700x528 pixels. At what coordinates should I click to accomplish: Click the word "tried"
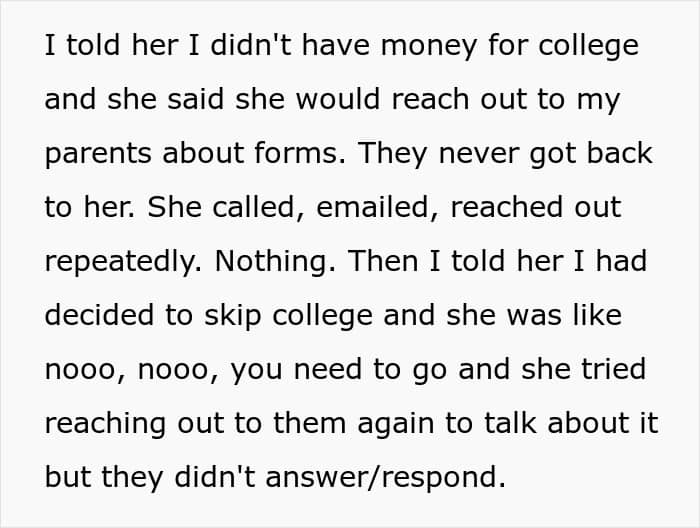[612, 370]
